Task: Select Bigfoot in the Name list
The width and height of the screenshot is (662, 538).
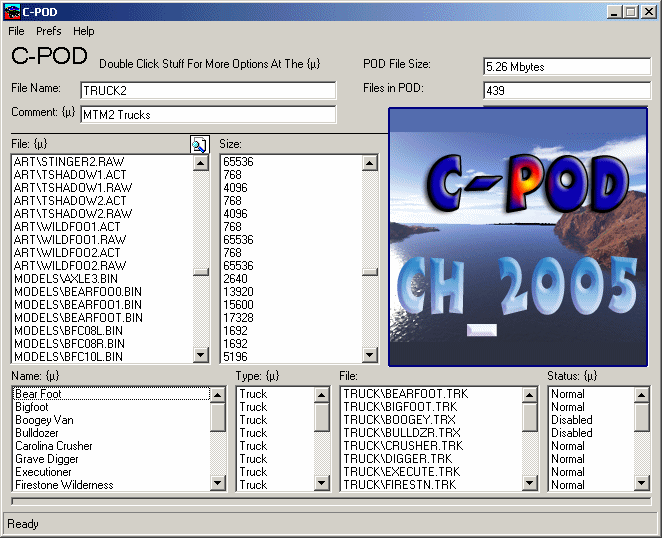Action: point(32,407)
